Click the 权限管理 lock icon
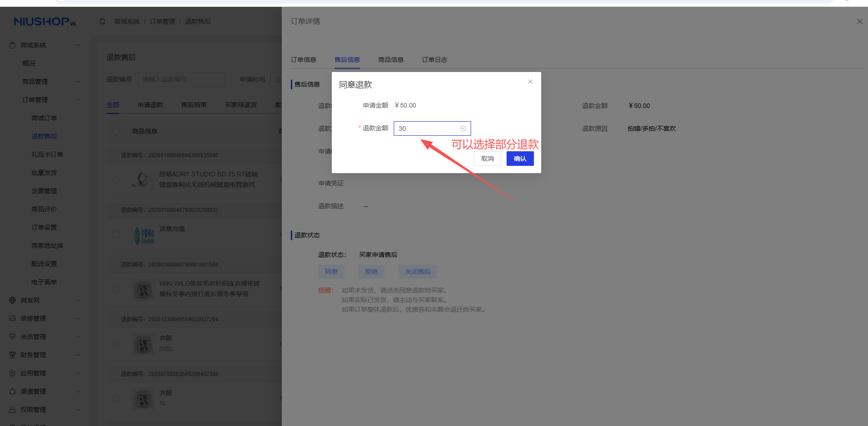Screen dimensions: 868x426 pos(12,409)
